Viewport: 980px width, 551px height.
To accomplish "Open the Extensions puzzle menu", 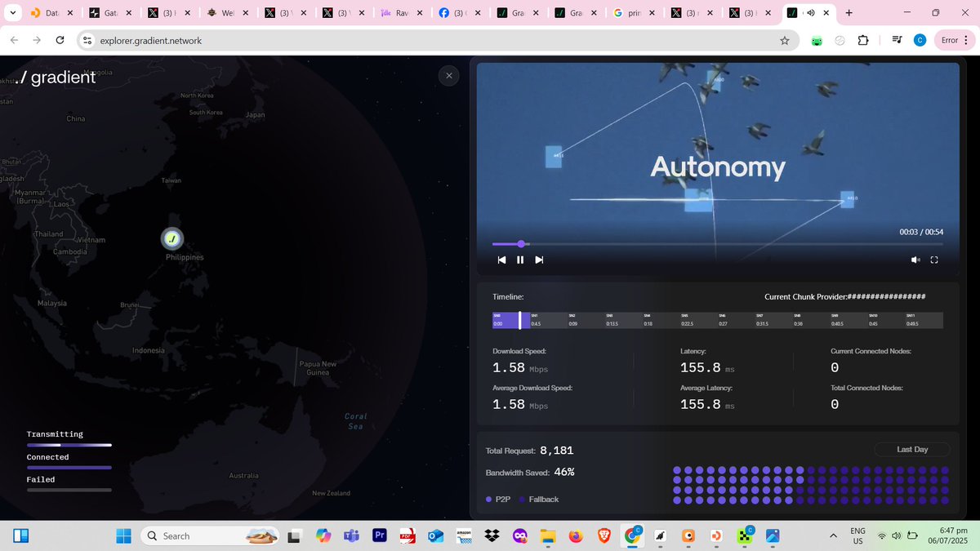I will pyautogui.click(x=863, y=40).
